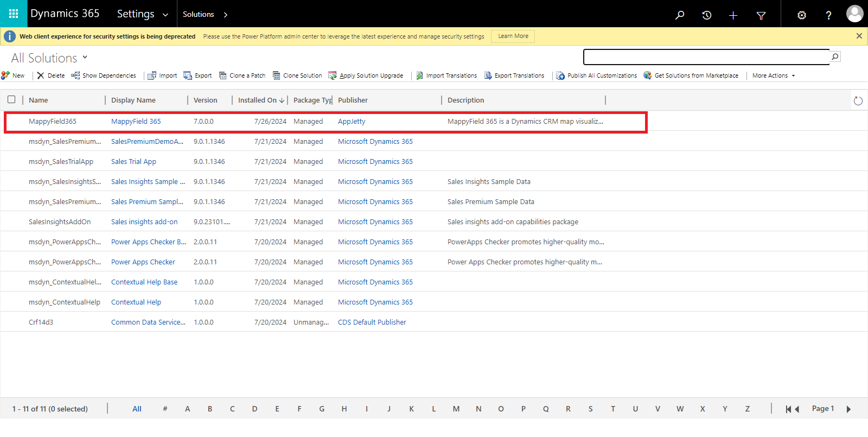The height and width of the screenshot is (437, 868).
Task: Sort by Installed On column
Action: click(x=261, y=100)
